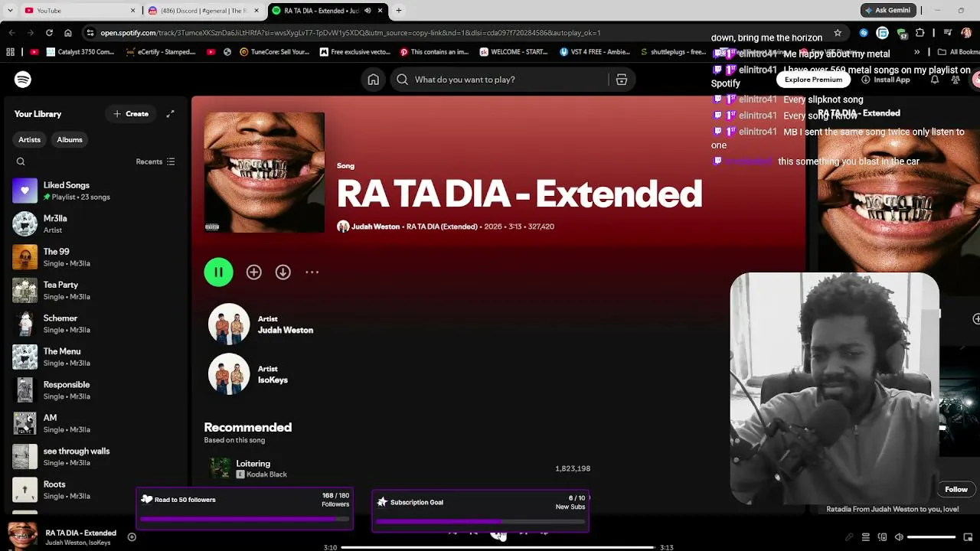Image resolution: width=980 pixels, height=551 pixels.
Task: Open Spotify notifications bell
Action: click(x=934, y=80)
